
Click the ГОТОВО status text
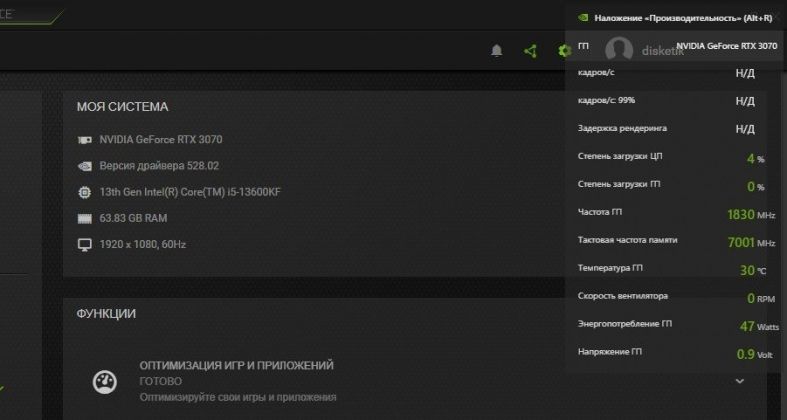click(161, 382)
